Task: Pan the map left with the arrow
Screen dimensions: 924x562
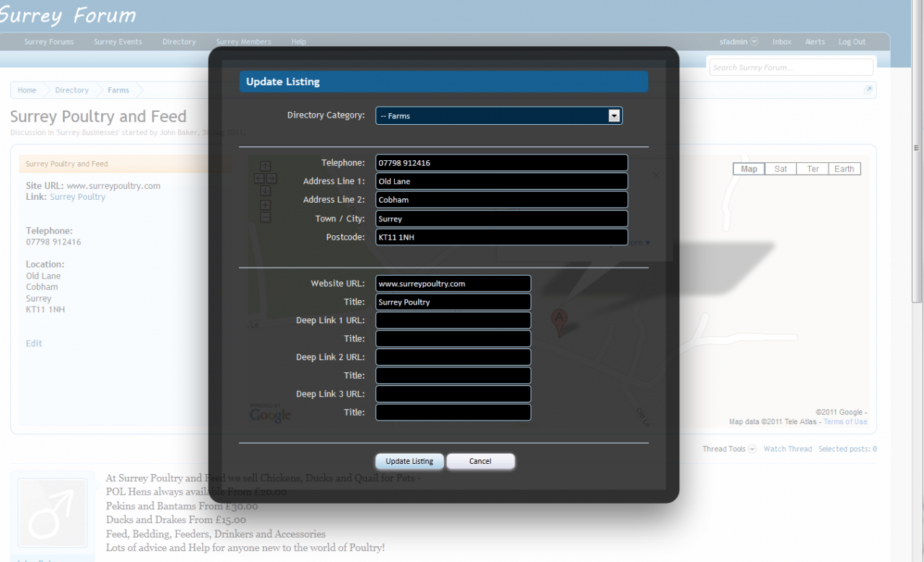Action: pyautogui.click(x=259, y=178)
